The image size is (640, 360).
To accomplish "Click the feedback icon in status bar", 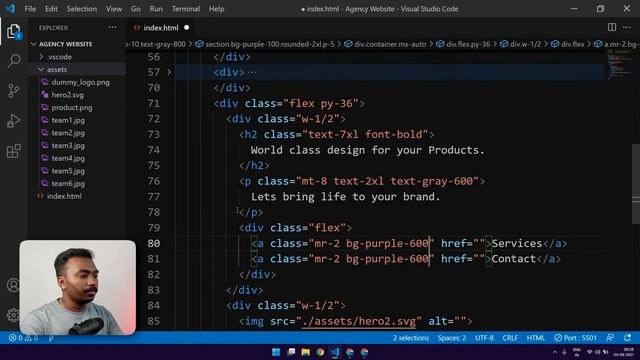I will tap(609, 338).
